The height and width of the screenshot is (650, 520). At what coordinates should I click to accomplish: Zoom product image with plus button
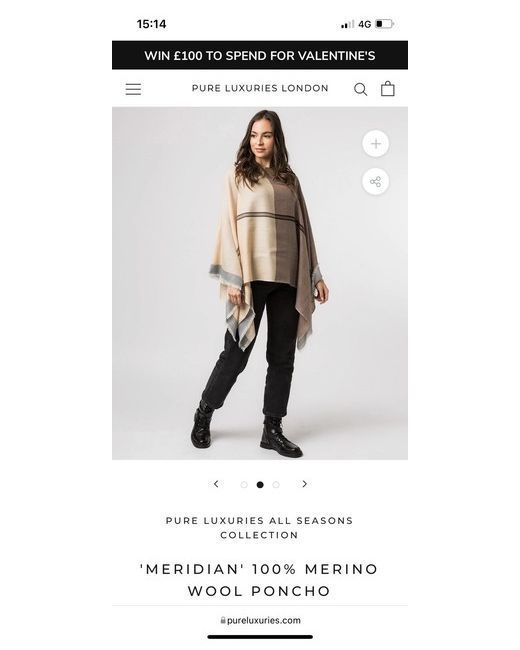click(376, 144)
